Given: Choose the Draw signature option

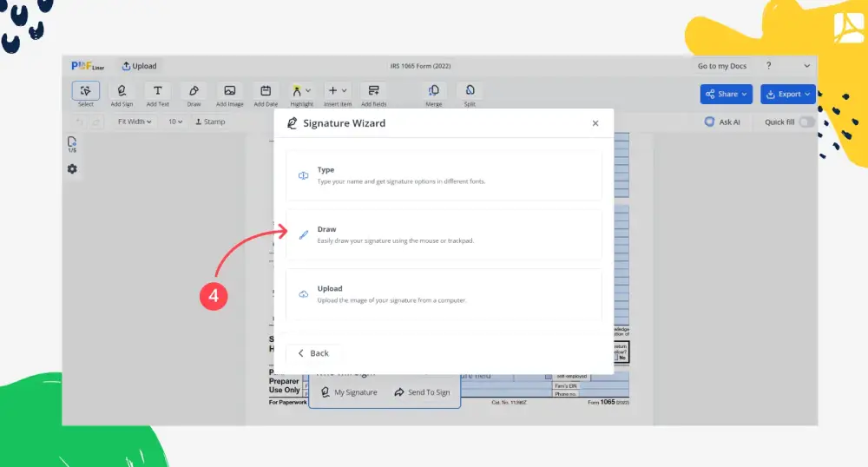Looking at the screenshot, I should click(443, 234).
